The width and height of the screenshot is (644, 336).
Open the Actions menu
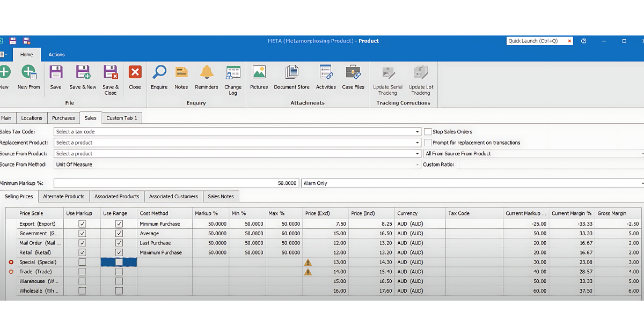pos(56,54)
